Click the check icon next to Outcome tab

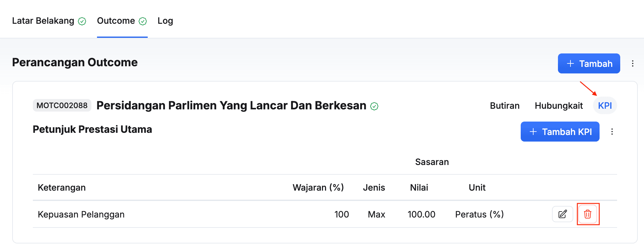pyautogui.click(x=143, y=21)
